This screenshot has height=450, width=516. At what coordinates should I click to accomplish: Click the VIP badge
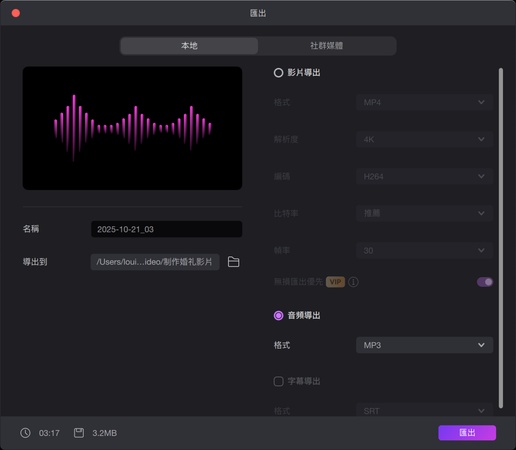pos(335,282)
